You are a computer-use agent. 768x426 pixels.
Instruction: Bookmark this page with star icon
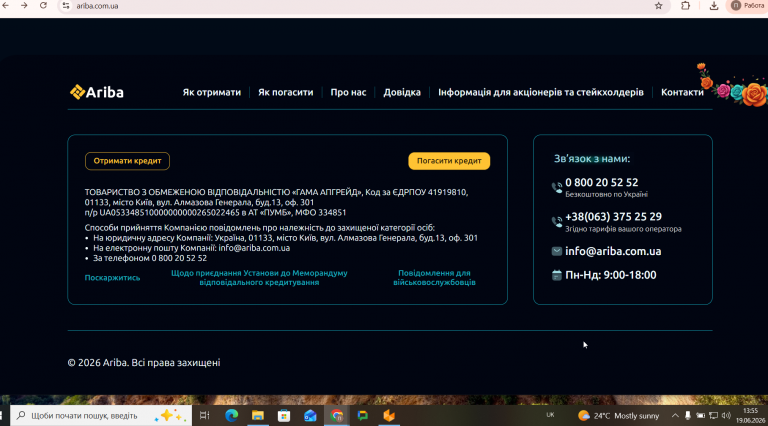click(x=658, y=6)
